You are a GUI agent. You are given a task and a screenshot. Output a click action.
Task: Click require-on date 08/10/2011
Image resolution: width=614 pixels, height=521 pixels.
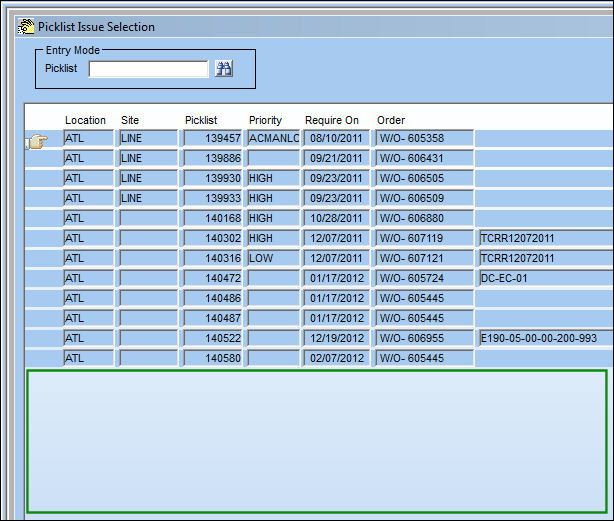pyautogui.click(x=336, y=138)
